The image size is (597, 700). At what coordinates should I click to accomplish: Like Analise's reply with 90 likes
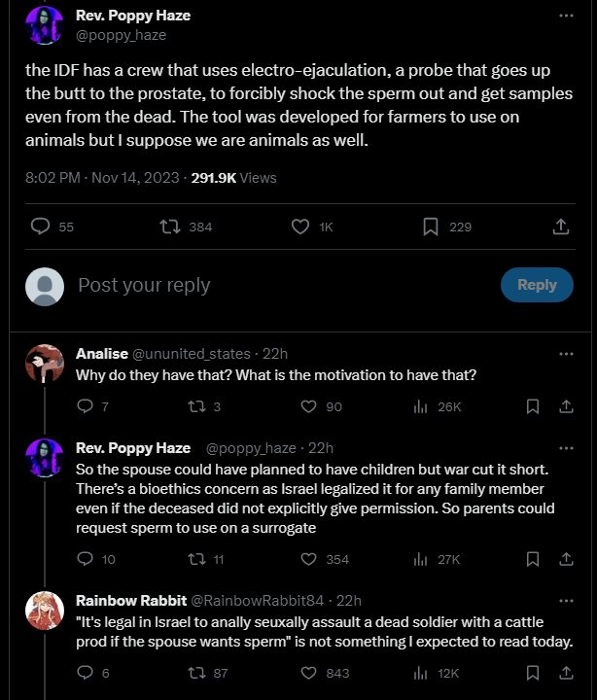click(309, 406)
